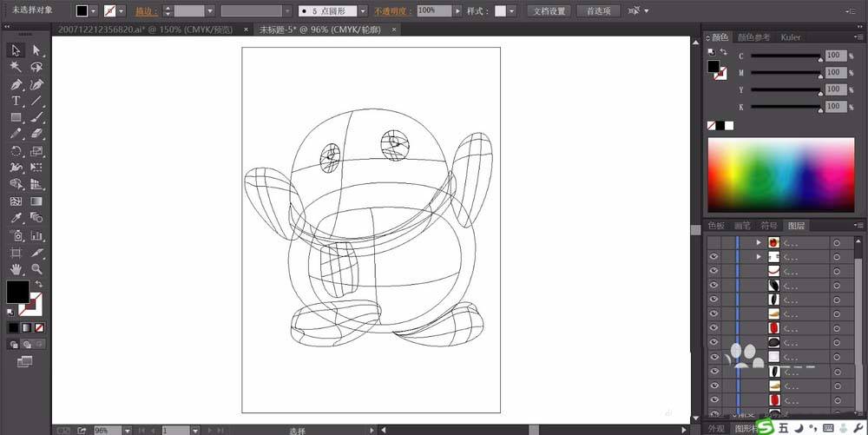Viewport: 868px width, 435px height.
Task: Pick the Lasso tool
Action: 36,67
